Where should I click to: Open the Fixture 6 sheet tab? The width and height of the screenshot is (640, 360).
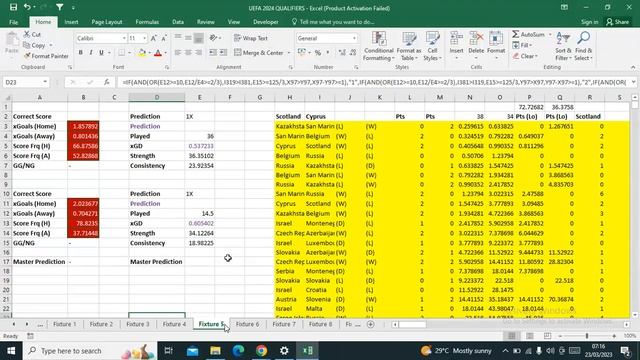[247, 324]
